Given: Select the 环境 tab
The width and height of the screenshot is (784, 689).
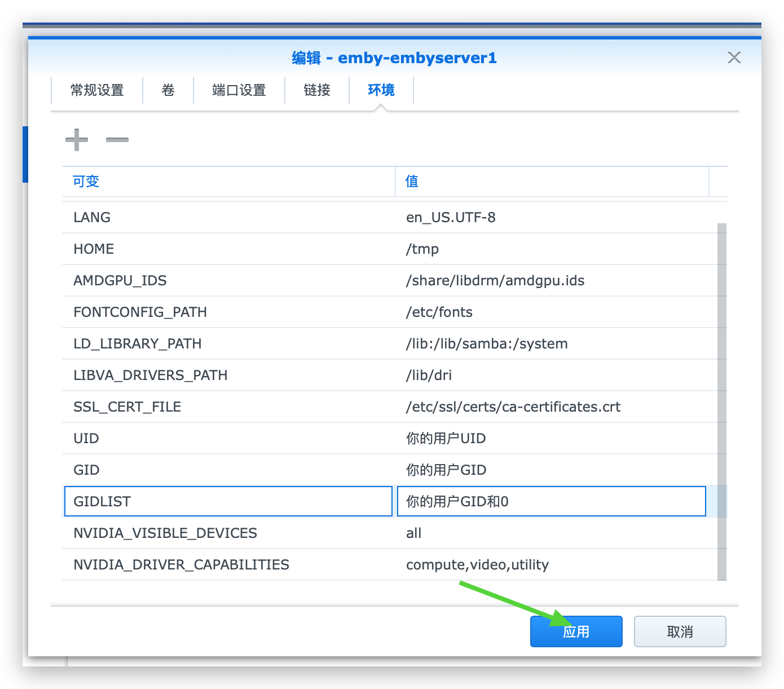Looking at the screenshot, I should [x=381, y=90].
